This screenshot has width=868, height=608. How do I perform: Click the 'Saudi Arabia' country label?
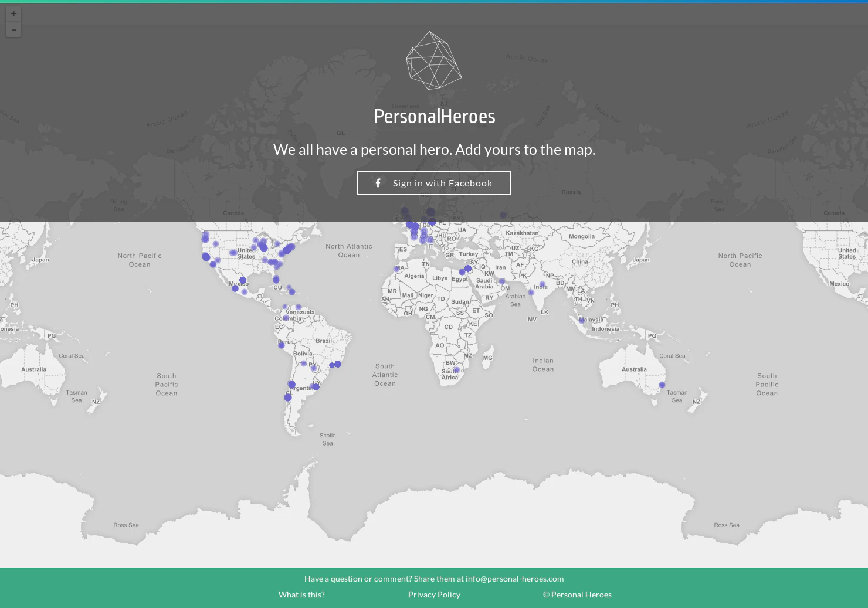pyautogui.click(x=484, y=283)
